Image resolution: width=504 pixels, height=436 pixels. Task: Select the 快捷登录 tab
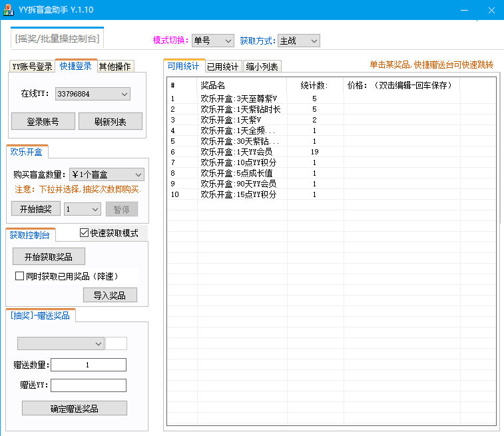76,66
